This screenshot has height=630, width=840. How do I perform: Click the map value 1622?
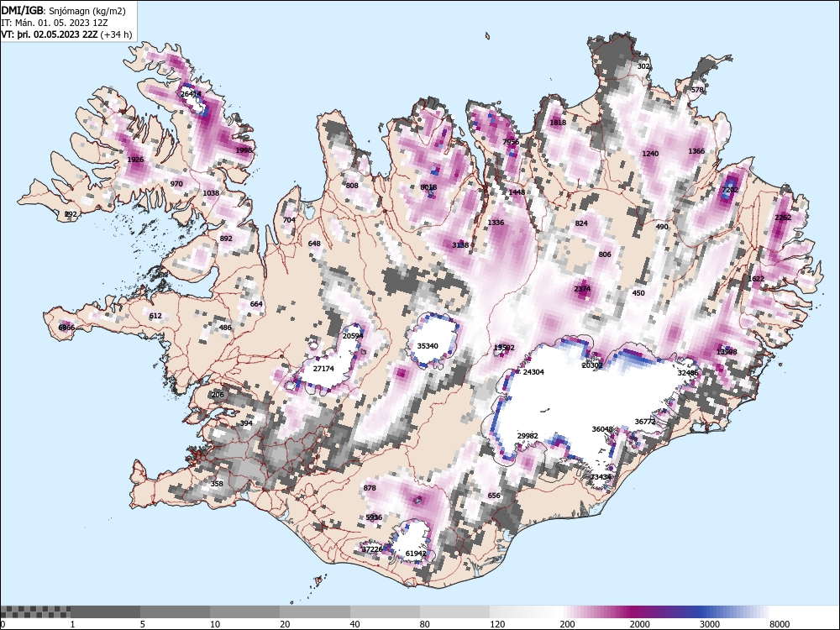point(756,279)
